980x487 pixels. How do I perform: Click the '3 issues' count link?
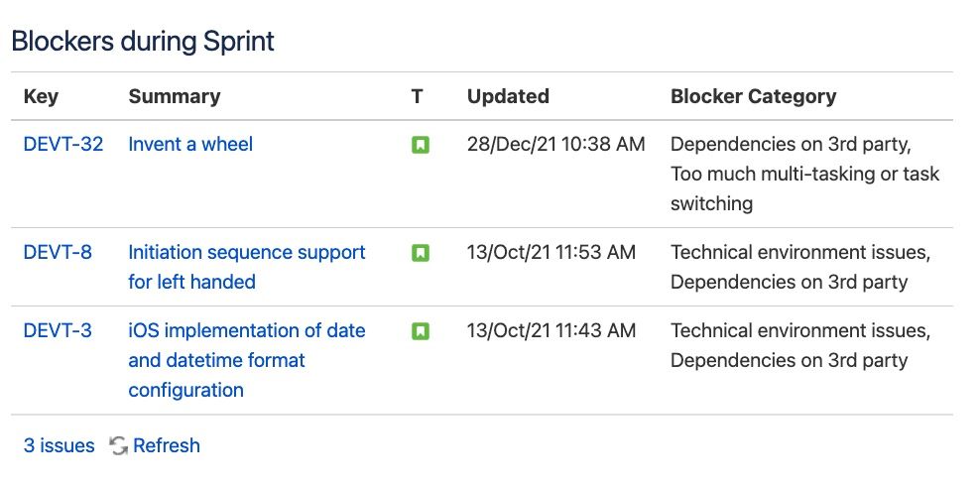[60, 446]
